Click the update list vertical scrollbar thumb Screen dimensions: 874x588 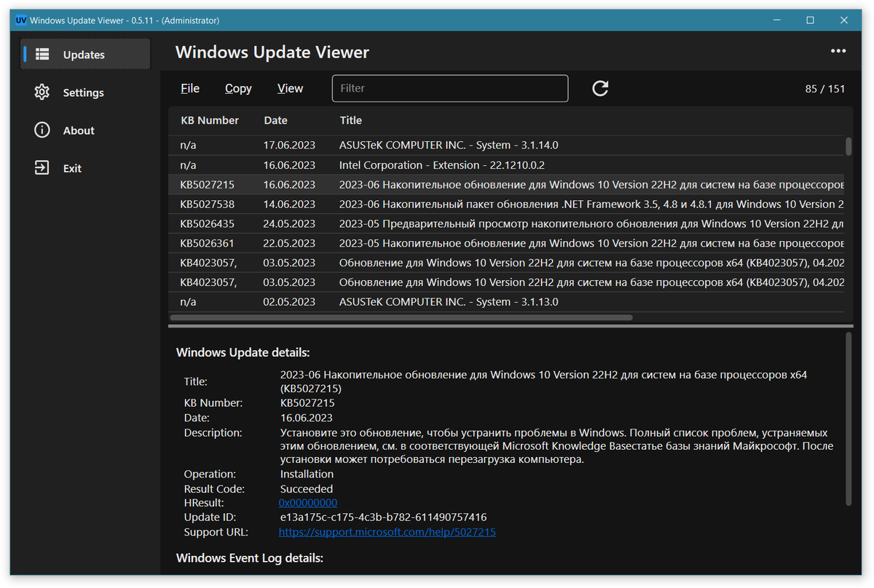pyautogui.click(x=849, y=146)
